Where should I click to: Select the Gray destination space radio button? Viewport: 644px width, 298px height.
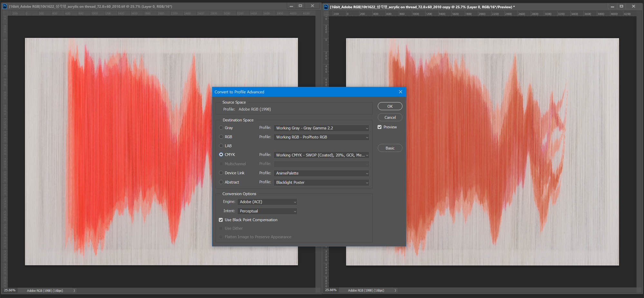click(221, 128)
